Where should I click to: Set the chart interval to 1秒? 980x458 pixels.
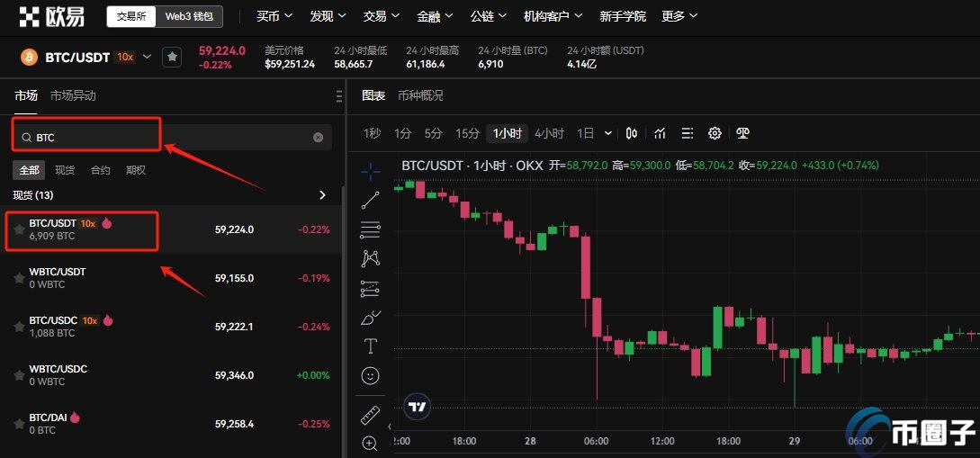pos(372,133)
